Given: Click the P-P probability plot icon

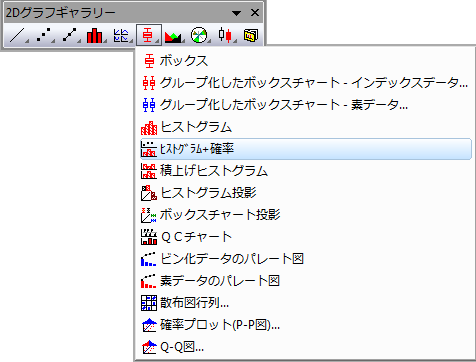Looking at the screenshot, I should pyautogui.click(x=149, y=325).
